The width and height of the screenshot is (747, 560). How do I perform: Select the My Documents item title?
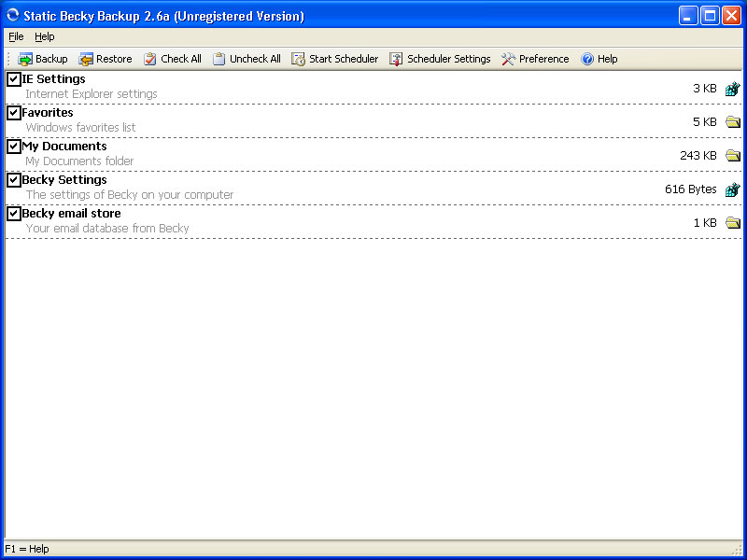click(x=64, y=147)
